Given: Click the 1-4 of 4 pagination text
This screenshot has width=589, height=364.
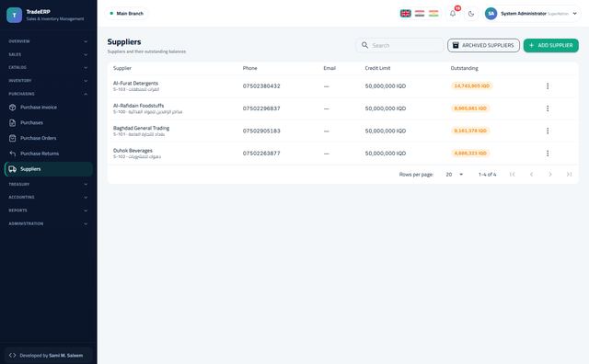Looking at the screenshot, I should click(x=487, y=175).
